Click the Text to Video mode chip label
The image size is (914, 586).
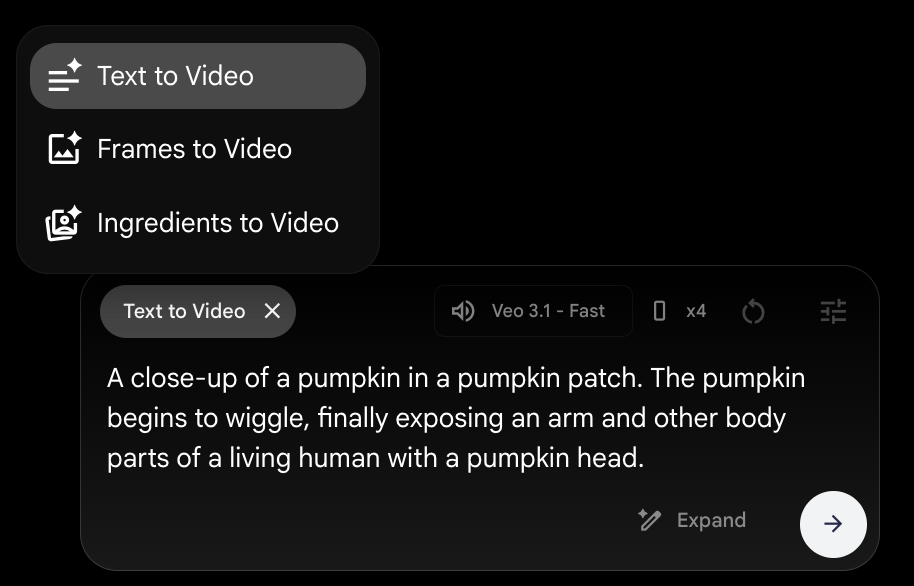[x=184, y=311]
